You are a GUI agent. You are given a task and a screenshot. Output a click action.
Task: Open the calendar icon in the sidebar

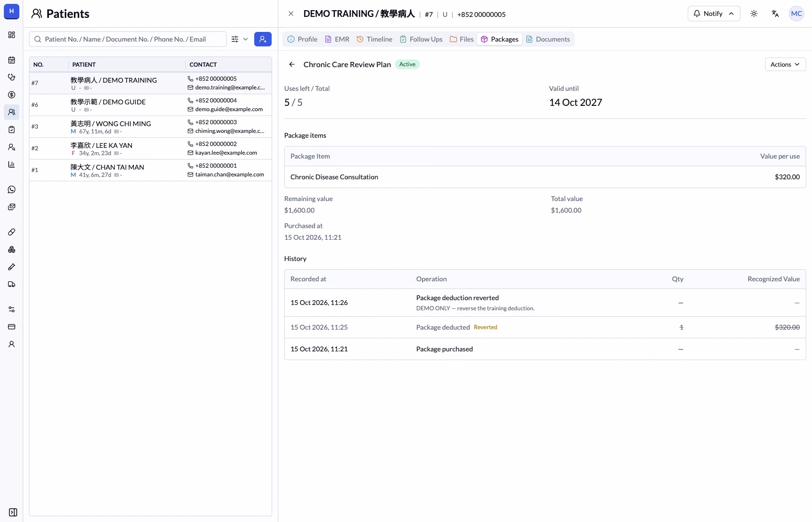tap(12, 60)
